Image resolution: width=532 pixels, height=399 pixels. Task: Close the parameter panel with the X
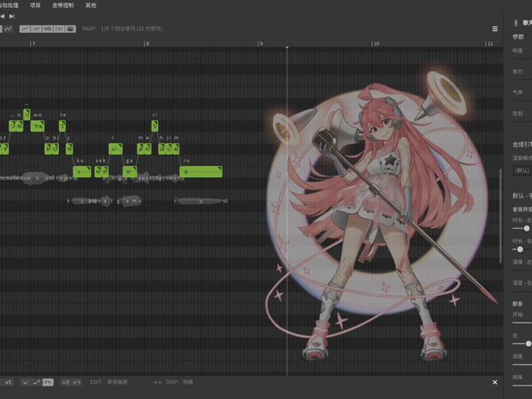tap(495, 382)
